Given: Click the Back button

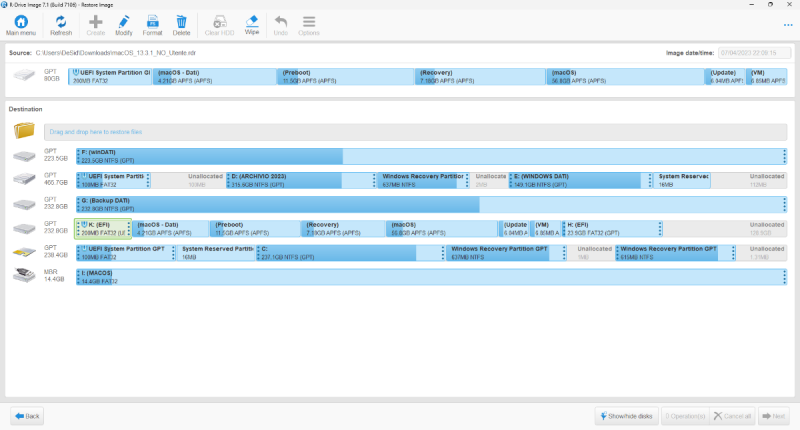Looking at the screenshot, I should point(28,415).
